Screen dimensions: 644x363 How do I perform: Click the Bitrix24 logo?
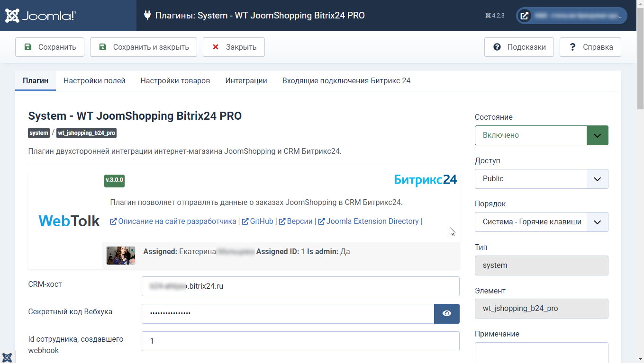[x=425, y=180]
